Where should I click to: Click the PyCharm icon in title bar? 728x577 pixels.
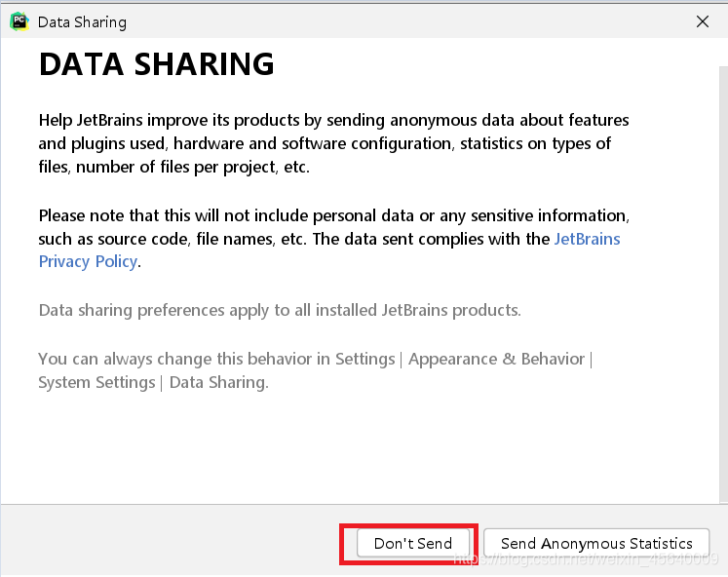19,21
